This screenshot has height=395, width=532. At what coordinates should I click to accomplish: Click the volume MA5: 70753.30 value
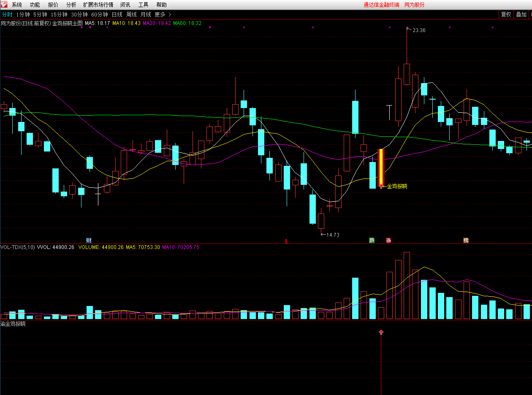[x=143, y=247]
